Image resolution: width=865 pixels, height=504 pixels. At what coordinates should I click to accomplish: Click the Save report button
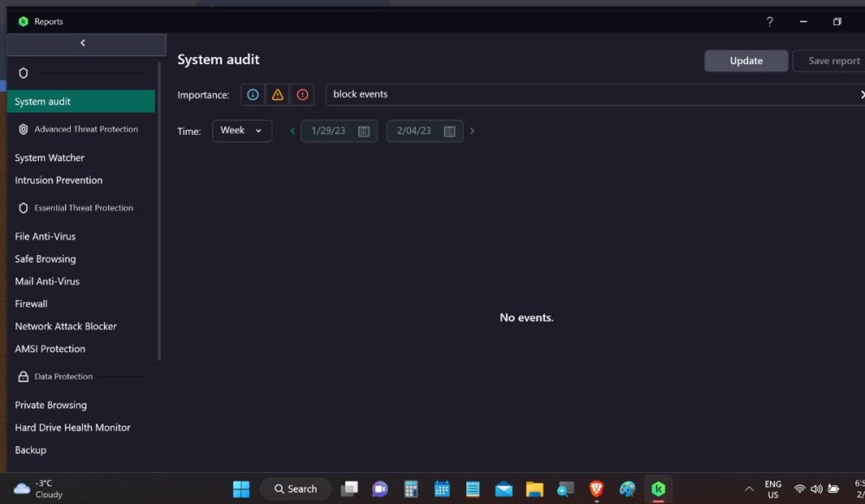[x=830, y=61]
